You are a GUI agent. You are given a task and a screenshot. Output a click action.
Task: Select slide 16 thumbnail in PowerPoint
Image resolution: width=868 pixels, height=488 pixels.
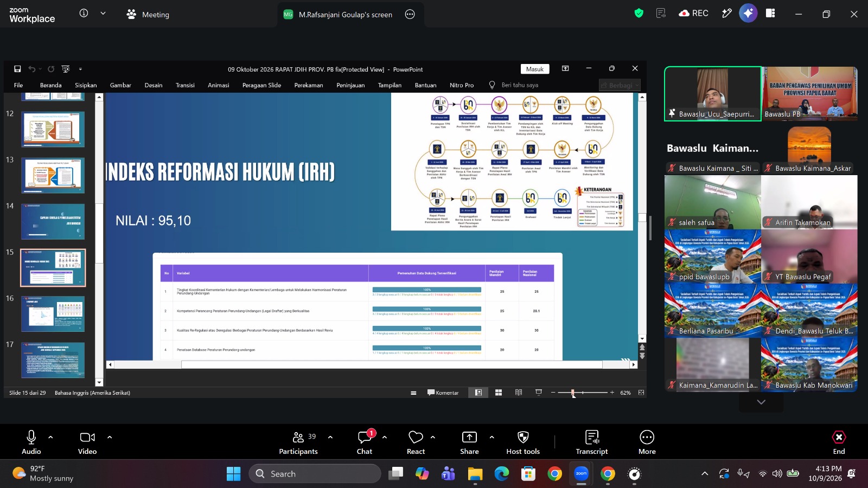click(53, 314)
